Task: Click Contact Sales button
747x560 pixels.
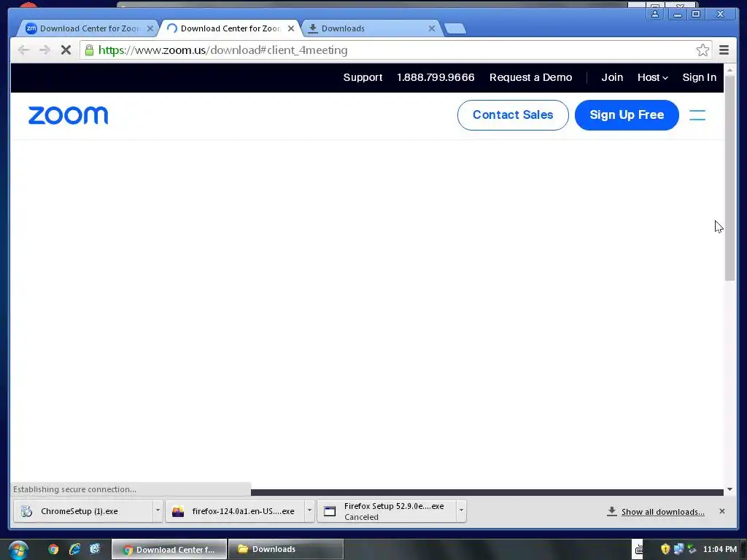Action: pyautogui.click(x=513, y=114)
